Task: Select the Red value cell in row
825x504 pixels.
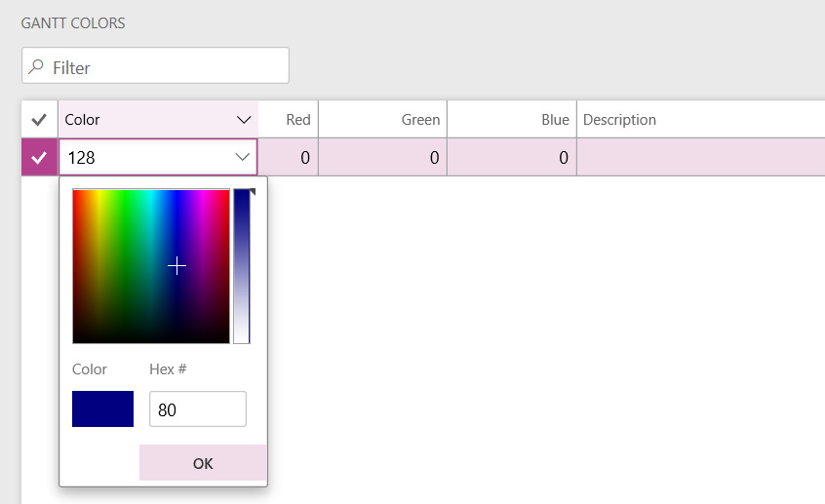Action: point(289,157)
